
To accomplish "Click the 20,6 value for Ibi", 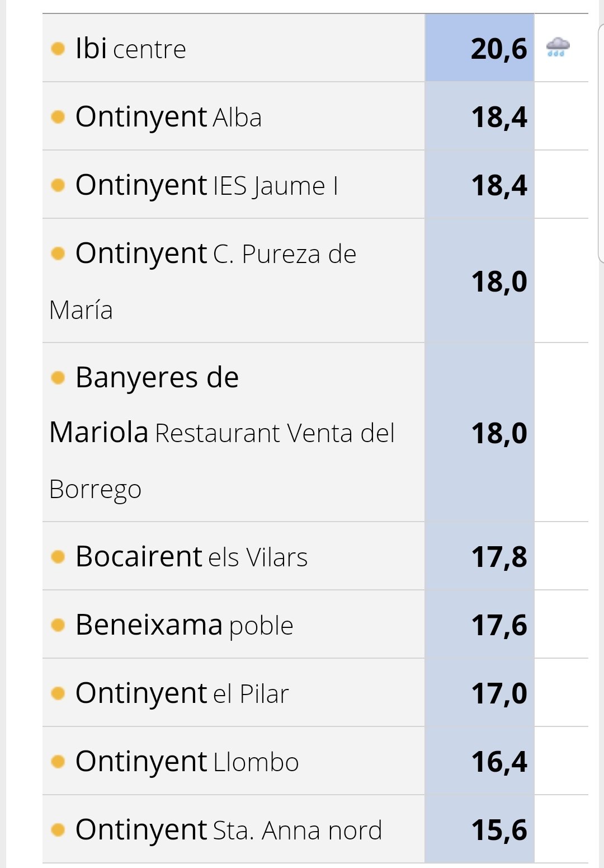I will click(x=499, y=49).
